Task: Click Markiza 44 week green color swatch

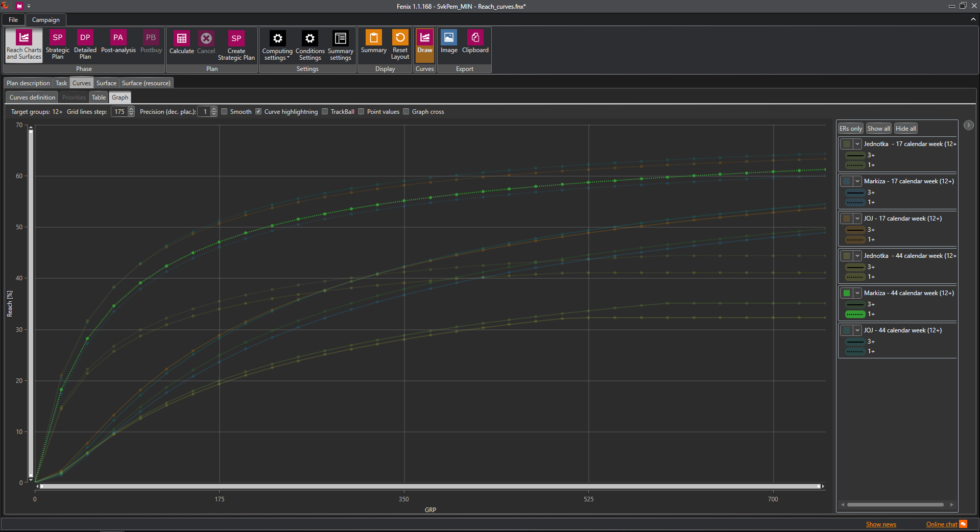Action: point(847,293)
